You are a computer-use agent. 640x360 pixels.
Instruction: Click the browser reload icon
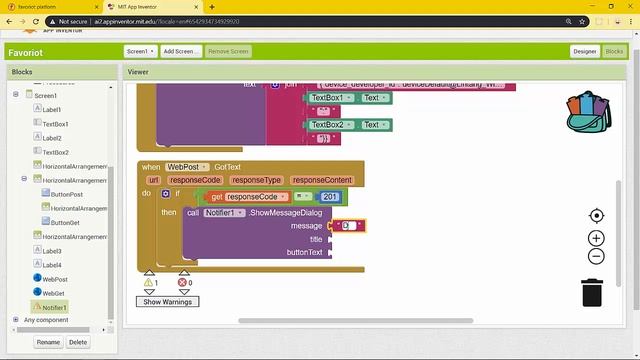[36, 22]
